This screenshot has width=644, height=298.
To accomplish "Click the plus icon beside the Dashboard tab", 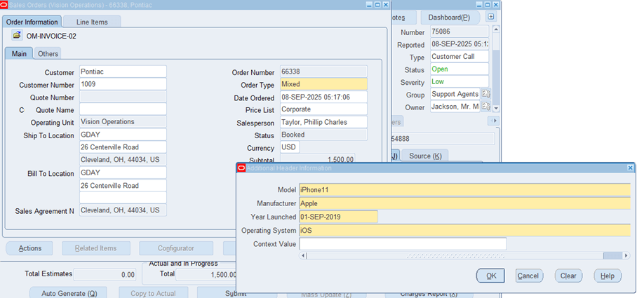I will point(491,17).
